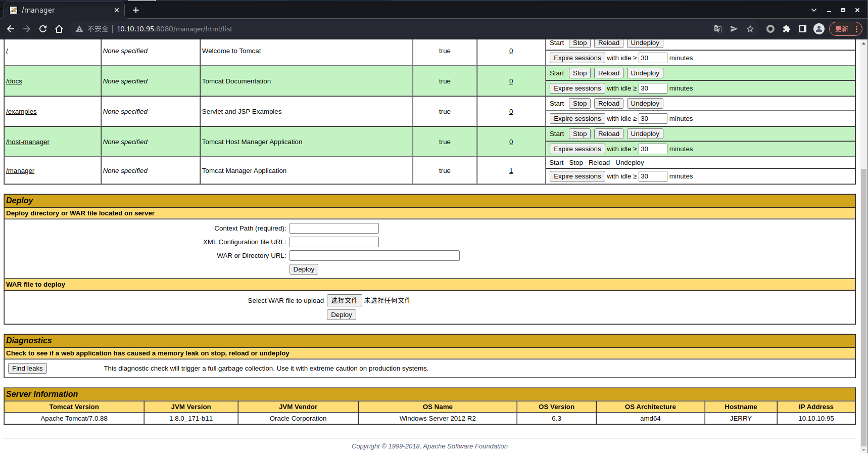The width and height of the screenshot is (868, 453).
Task: Undeploy the /docs application
Action: pyautogui.click(x=645, y=73)
